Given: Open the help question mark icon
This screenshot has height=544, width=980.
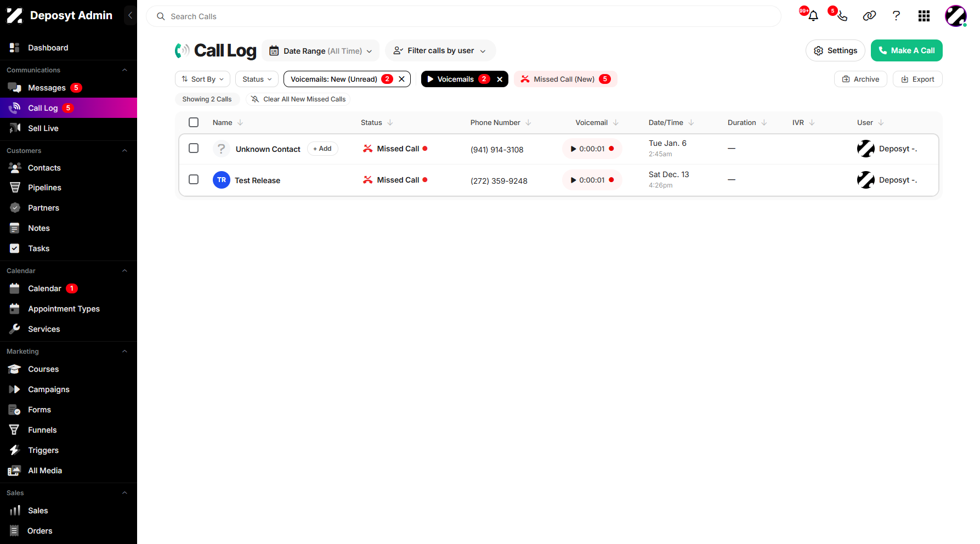Looking at the screenshot, I should [896, 16].
